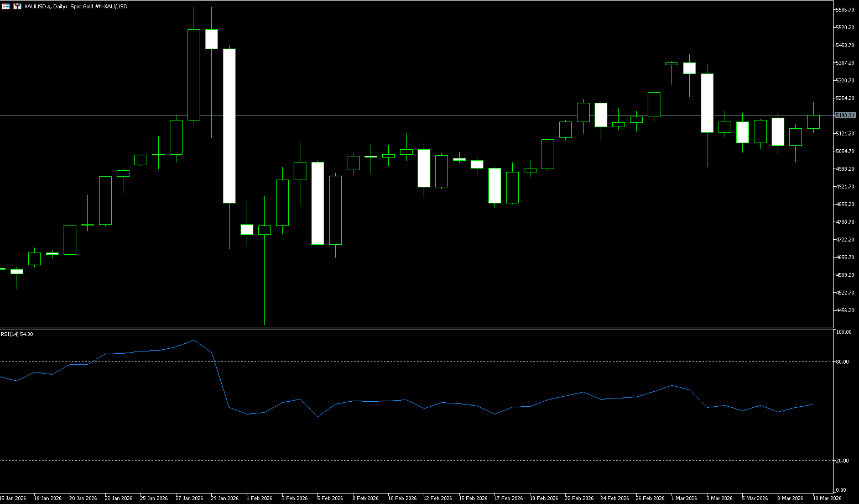Click the RSI 20.00 level label

(844, 461)
